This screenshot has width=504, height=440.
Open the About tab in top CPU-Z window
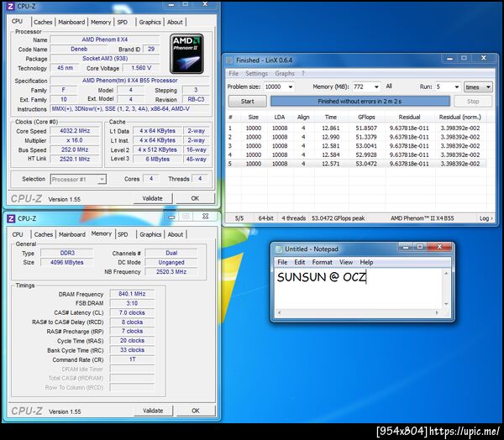click(x=175, y=22)
